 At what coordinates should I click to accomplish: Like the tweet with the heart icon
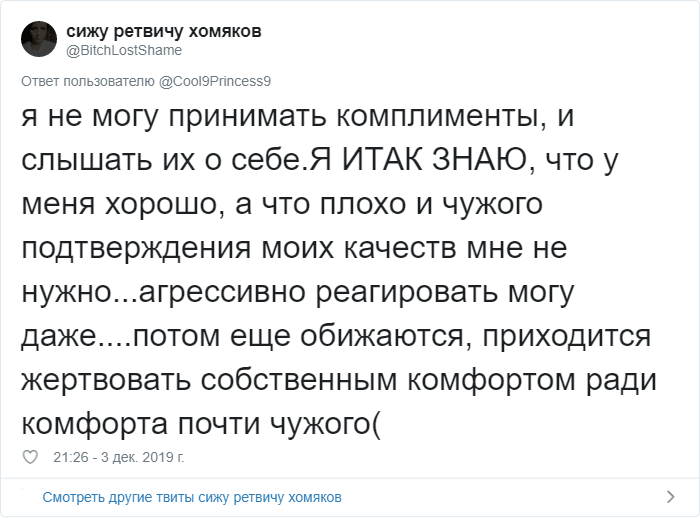[x=30, y=457]
